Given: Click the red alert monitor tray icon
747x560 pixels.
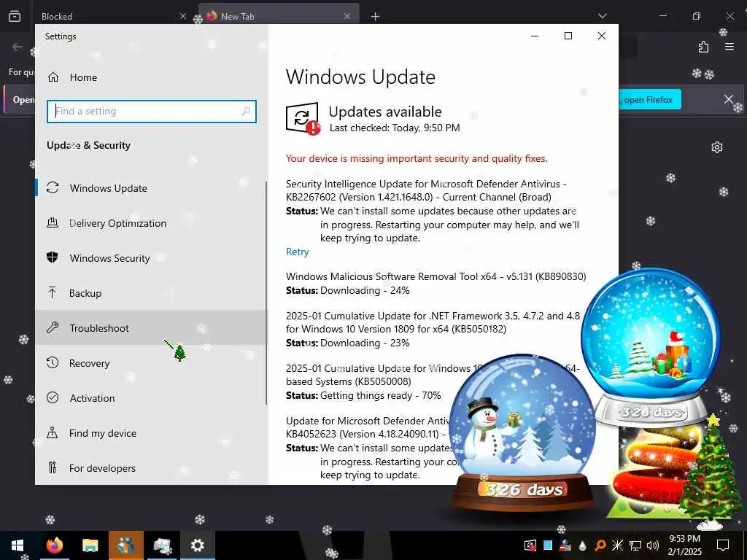Looking at the screenshot, I should (530, 545).
